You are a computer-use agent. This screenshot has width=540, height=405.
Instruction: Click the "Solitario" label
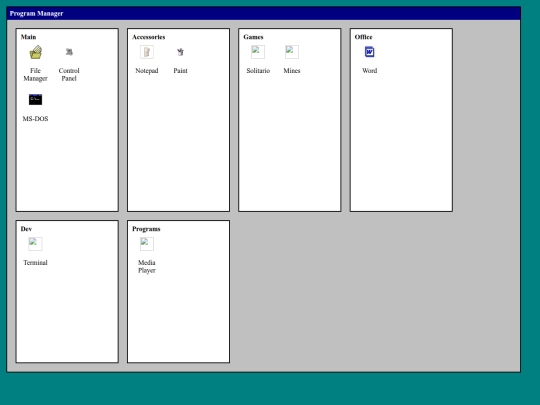258,71
